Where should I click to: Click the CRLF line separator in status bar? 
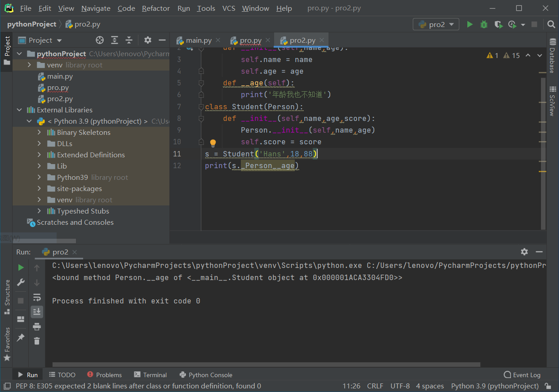(x=375, y=386)
